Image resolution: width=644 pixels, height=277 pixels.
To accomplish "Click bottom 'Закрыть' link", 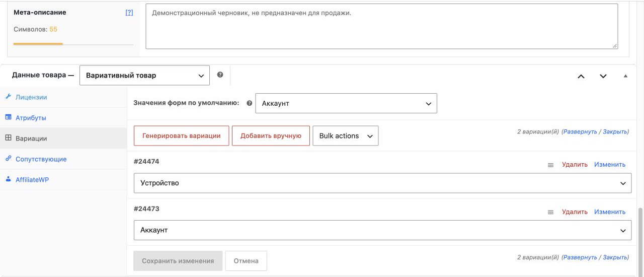I will tap(615, 257).
